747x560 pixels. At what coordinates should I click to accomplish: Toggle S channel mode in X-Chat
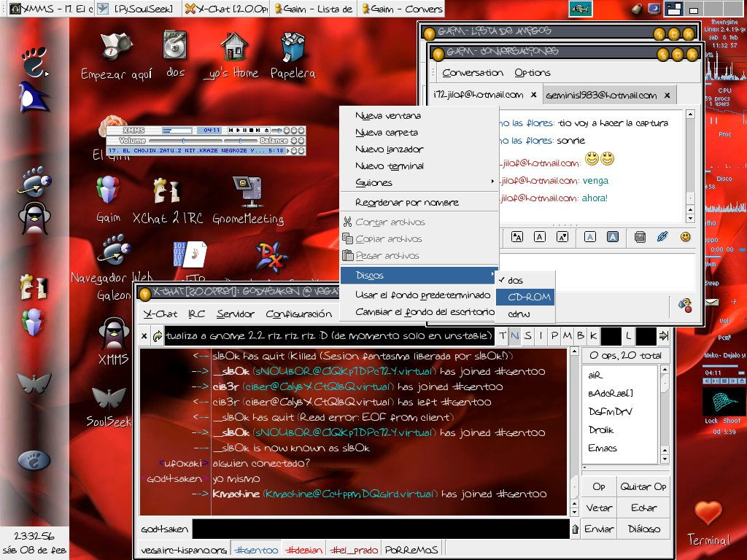pos(528,335)
